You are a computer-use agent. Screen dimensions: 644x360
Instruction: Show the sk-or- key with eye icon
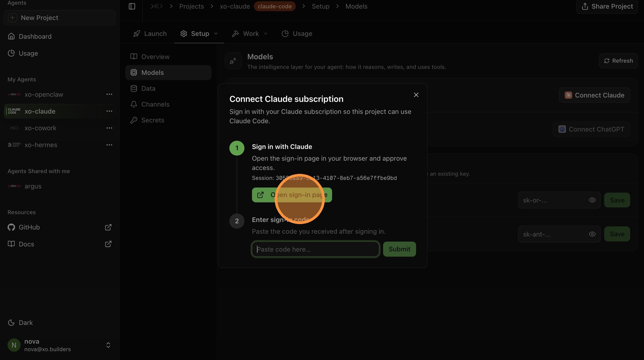(592, 200)
